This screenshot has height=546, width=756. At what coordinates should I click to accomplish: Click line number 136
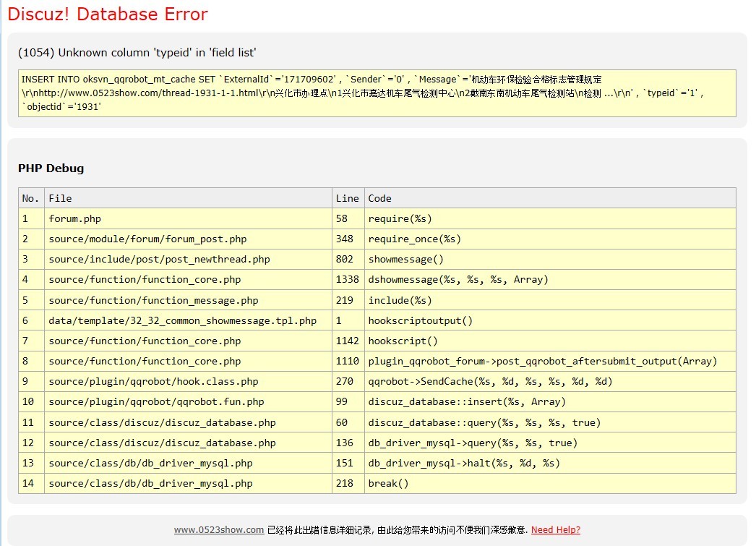(348, 443)
